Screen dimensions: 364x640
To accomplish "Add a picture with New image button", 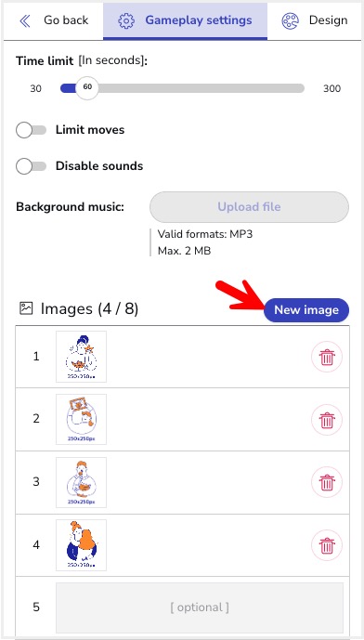I will click(x=306, y=310).
